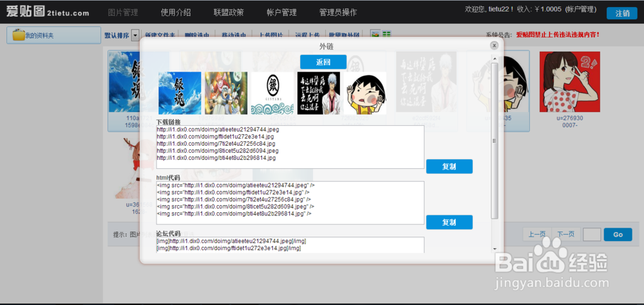Open the 联盟政策 nav item
644x305 pixels.
coord(229,12)
